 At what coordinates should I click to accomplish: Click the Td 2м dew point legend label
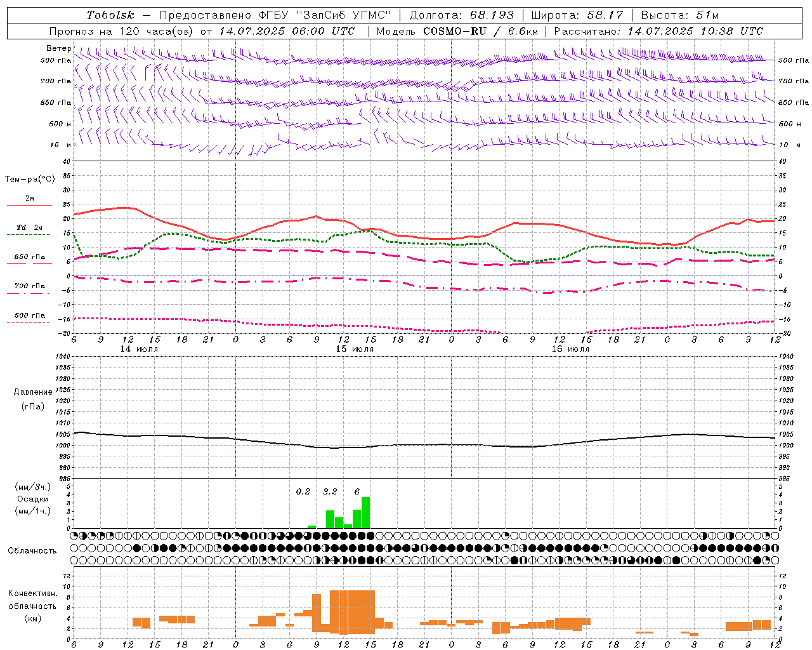(30, 227)
